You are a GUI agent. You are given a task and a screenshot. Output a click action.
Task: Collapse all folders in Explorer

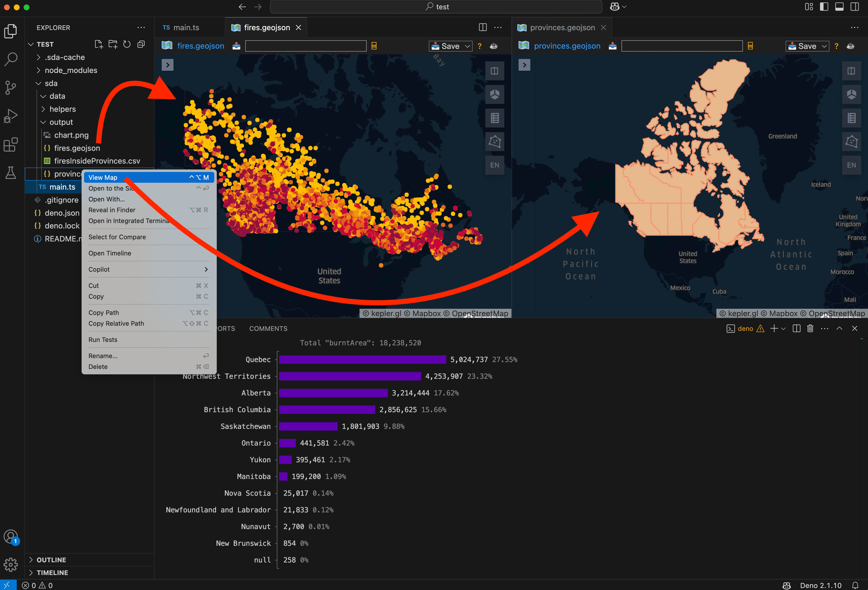pos(141,44)
